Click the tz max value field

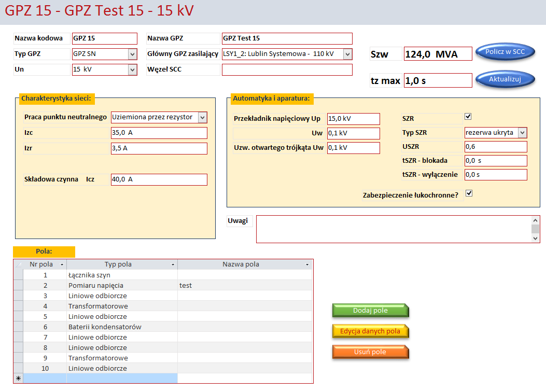tap(438, 80)
